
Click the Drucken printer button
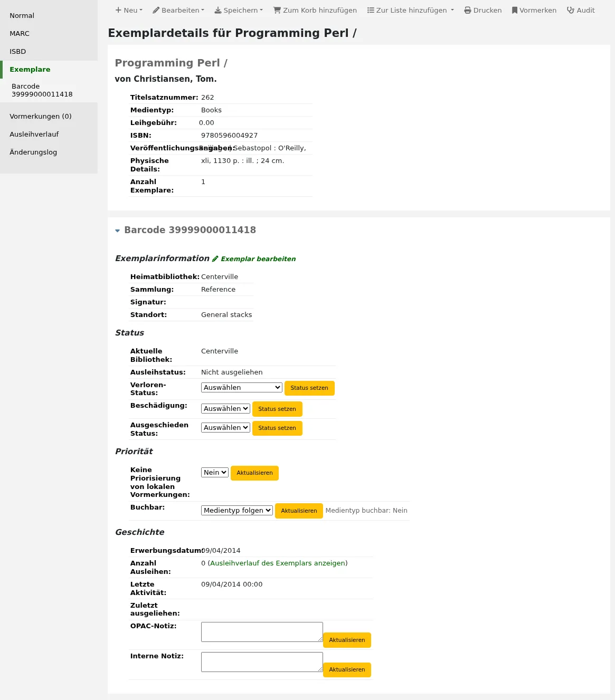point(483,10)
